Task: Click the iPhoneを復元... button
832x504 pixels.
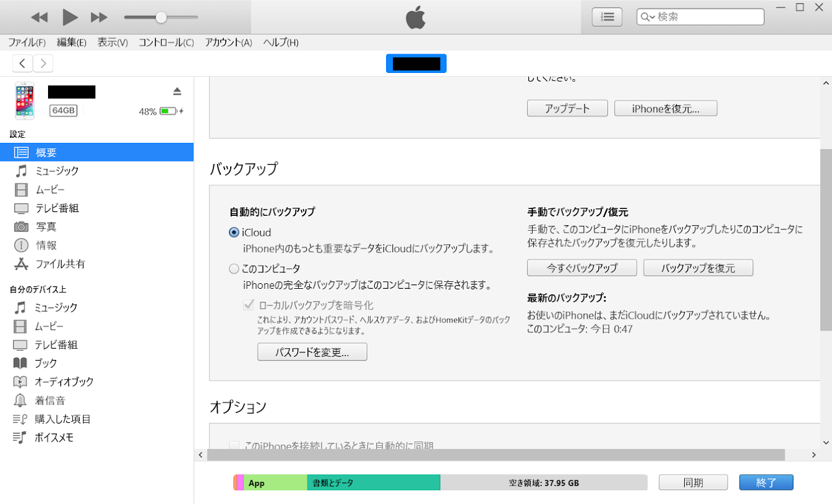Action: click(665, 109)
